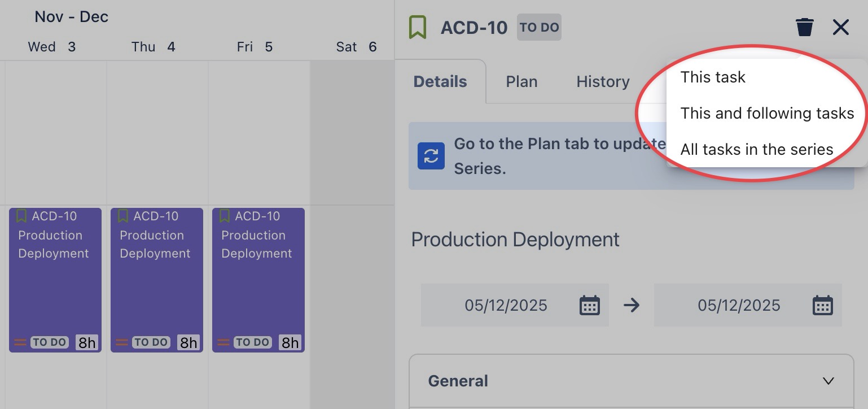Click the 8h badge on Wednesday's card
The image size is (868, 409).
[87, 342]
